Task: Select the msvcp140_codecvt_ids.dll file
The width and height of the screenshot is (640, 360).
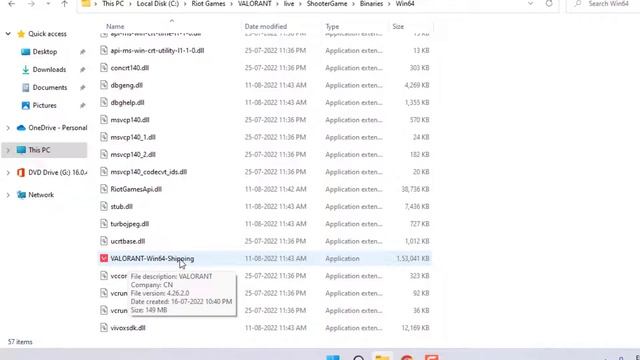Action: point(149,172)
